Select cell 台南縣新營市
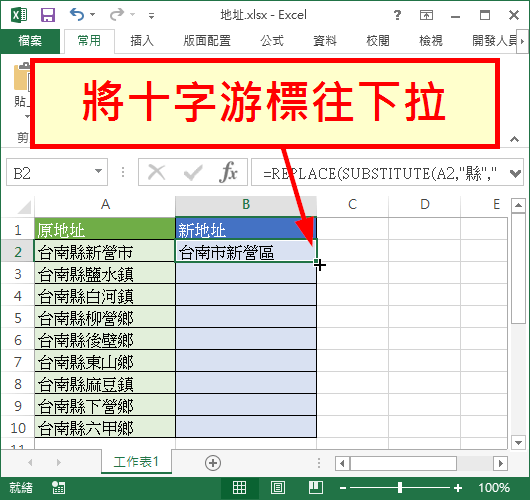 coord(105,251)
